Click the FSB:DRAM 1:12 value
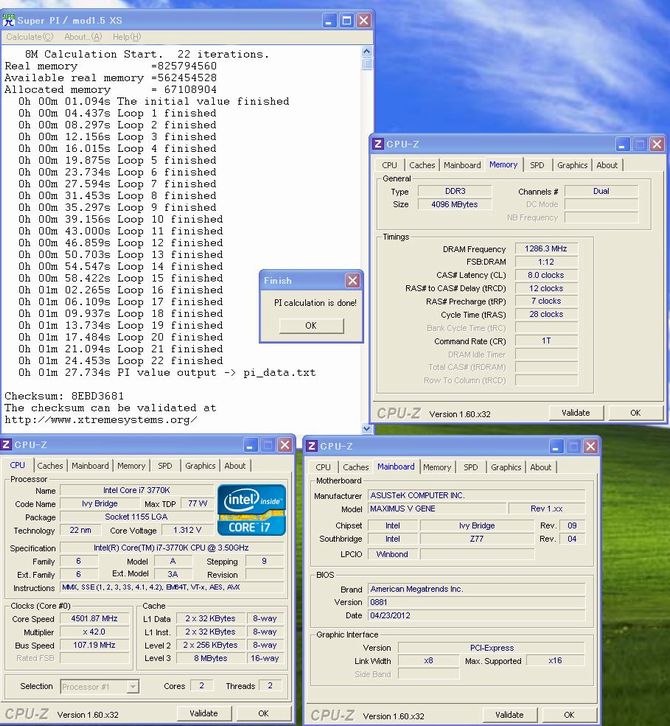Viewport: 670px width, 726px height. click(546, 262)
